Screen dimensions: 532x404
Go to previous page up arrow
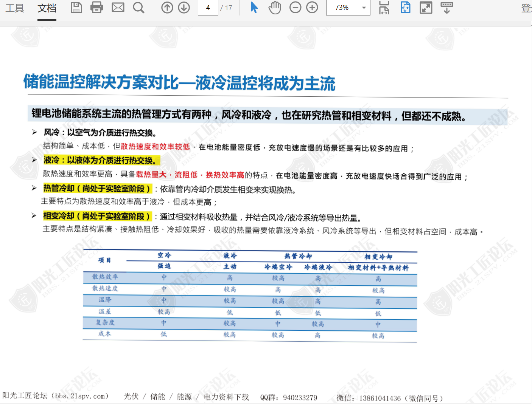(167, 8)
